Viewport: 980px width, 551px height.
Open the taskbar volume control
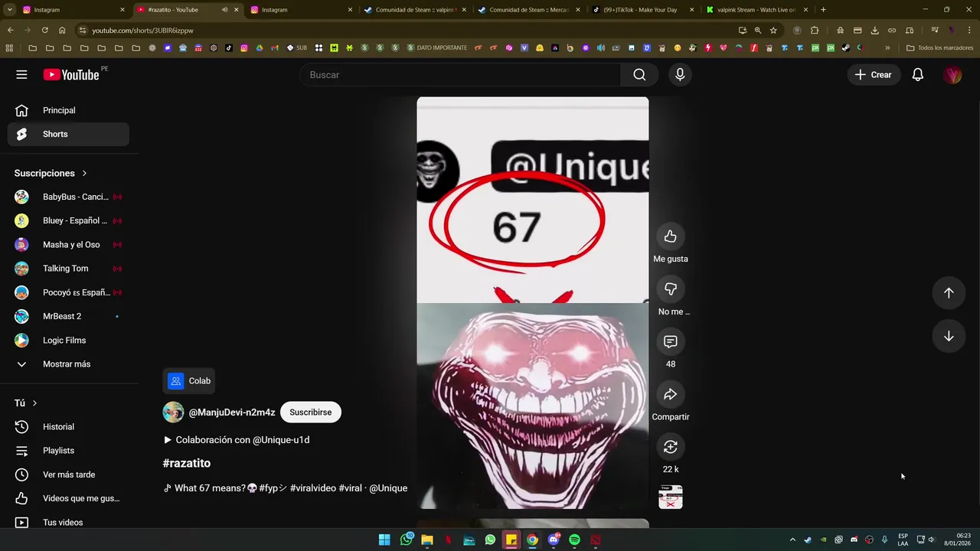click(932, 540)
